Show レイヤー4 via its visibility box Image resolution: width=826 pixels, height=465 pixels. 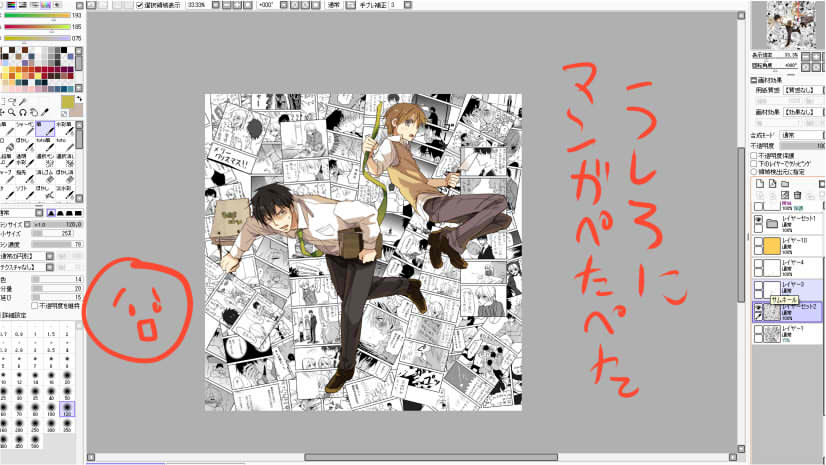758,264
